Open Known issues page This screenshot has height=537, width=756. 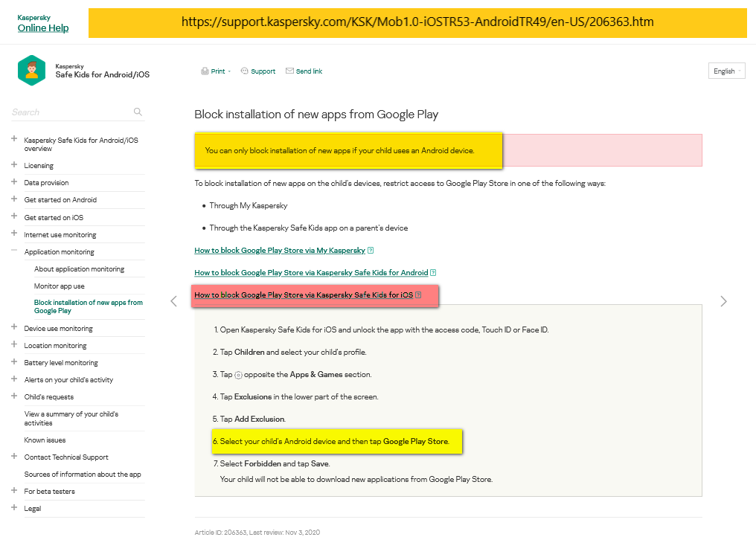(x=45, y=440)
